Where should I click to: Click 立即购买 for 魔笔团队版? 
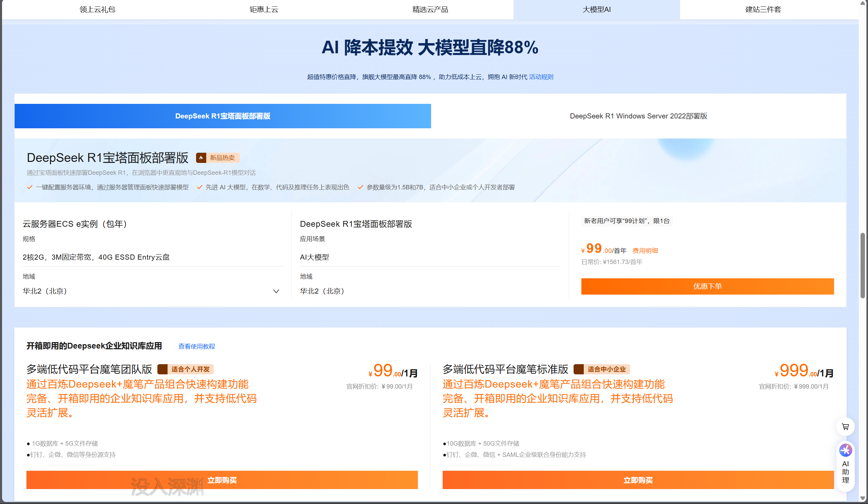click(222, 480)
